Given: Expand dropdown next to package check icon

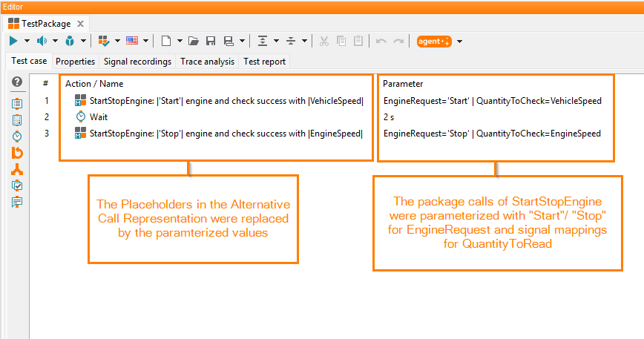Looking at the screenshot, I should pos(117,41).
